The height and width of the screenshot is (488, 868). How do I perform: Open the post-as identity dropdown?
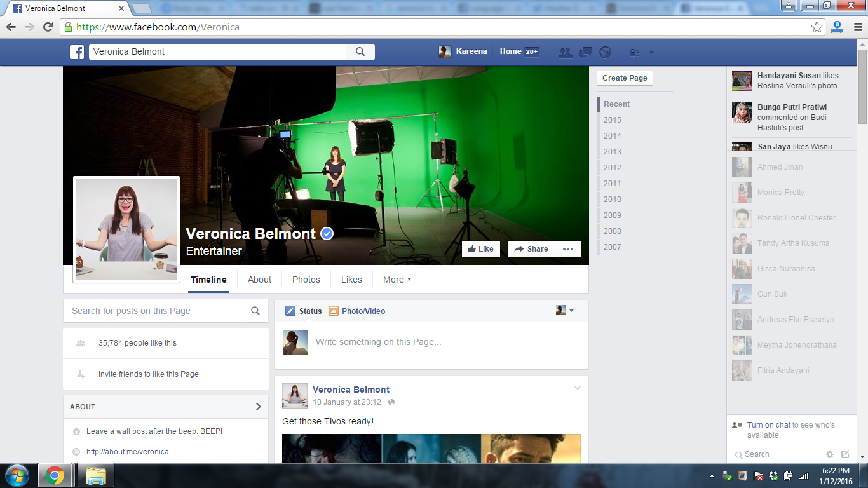565,310
